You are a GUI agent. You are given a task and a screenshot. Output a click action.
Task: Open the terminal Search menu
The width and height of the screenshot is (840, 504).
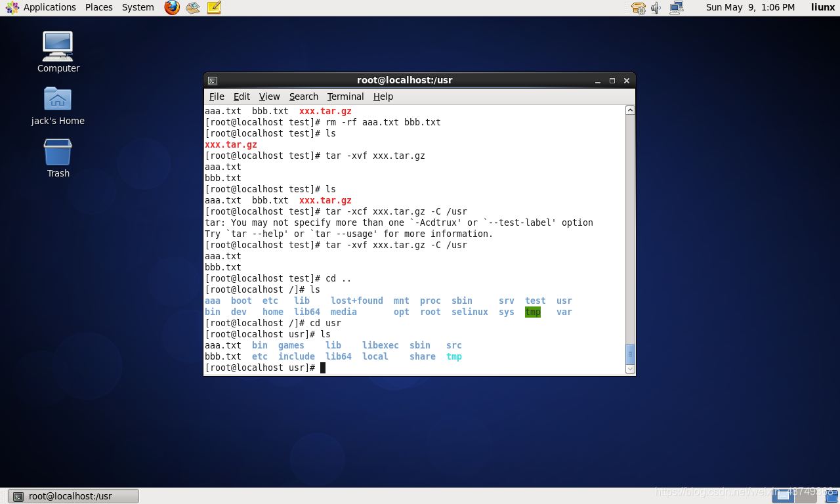tap(304, 96)
